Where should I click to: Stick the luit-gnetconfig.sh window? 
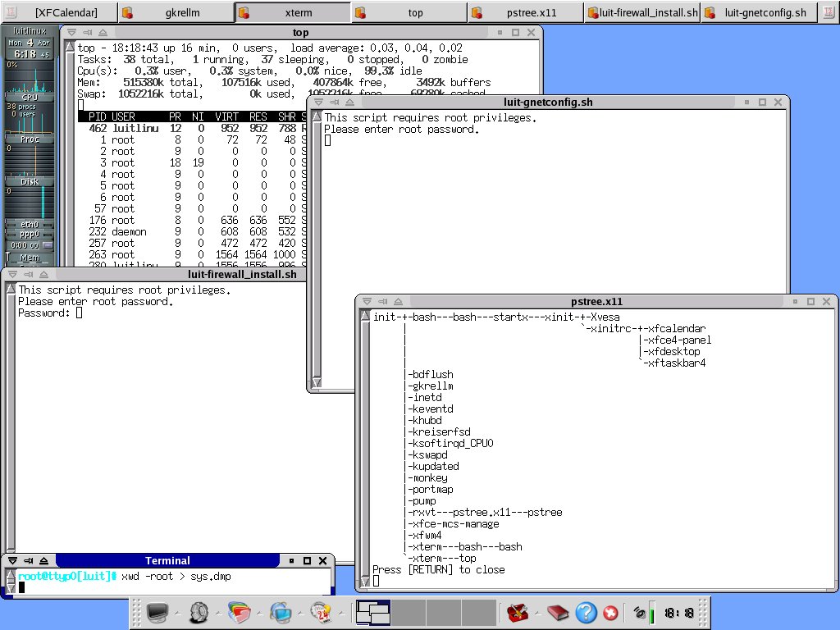click(335, 102)
